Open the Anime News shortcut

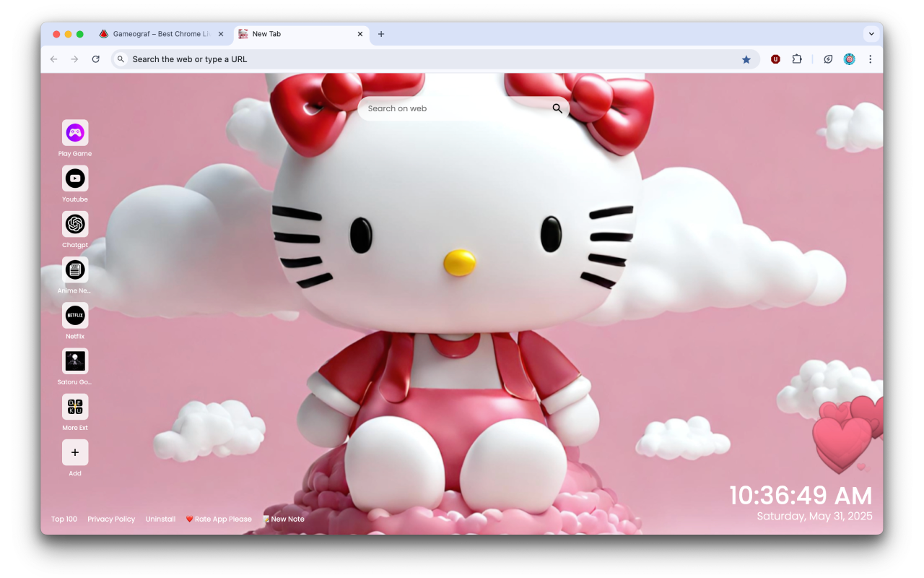click(x=75, y=269)
